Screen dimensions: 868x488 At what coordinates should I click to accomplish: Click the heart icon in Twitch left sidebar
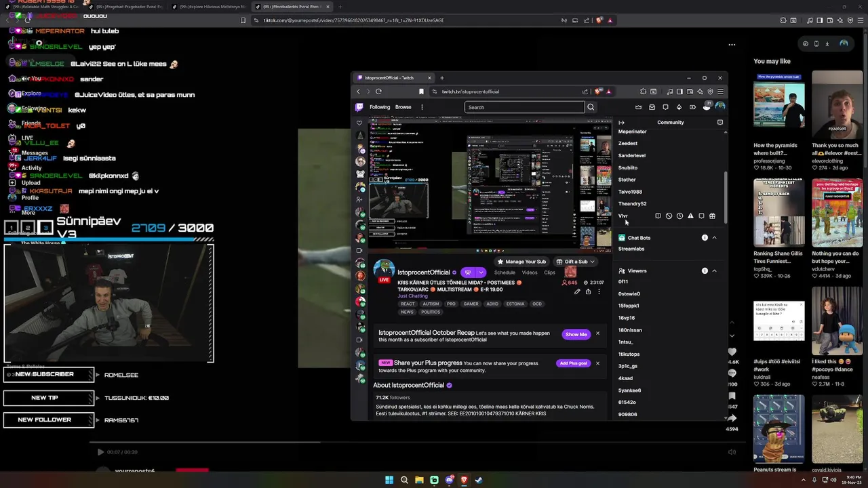(x=359, y=123)
